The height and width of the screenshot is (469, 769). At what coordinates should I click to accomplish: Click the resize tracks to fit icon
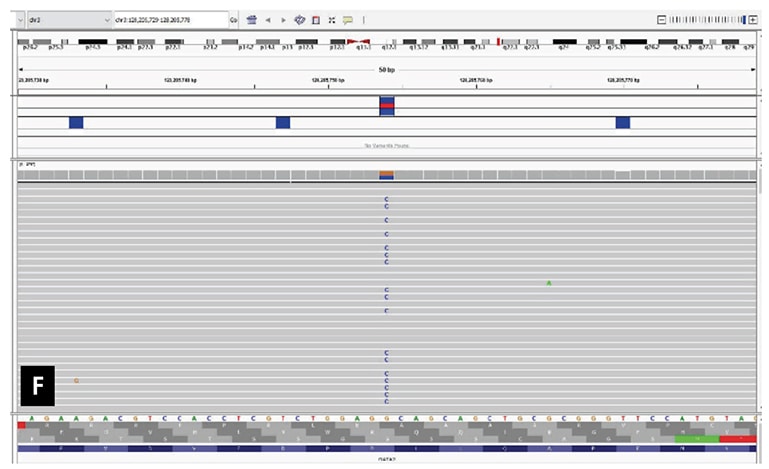(x=332, y=19)
